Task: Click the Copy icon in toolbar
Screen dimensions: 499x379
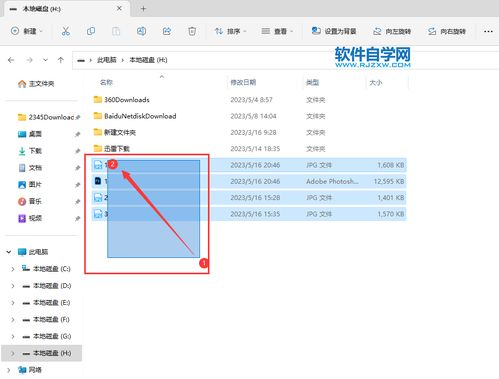Action: [x=91, y=31]
